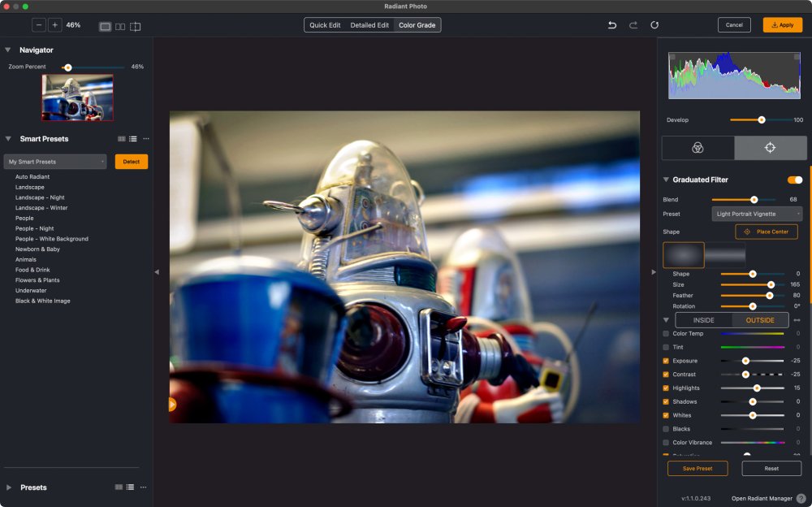Click the undo arrow

tap(612, 25)
